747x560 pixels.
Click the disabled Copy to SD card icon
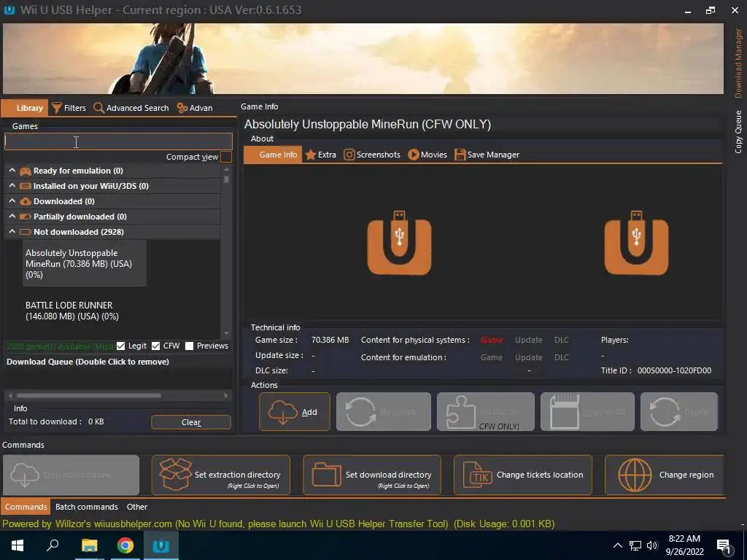point(565,412)
